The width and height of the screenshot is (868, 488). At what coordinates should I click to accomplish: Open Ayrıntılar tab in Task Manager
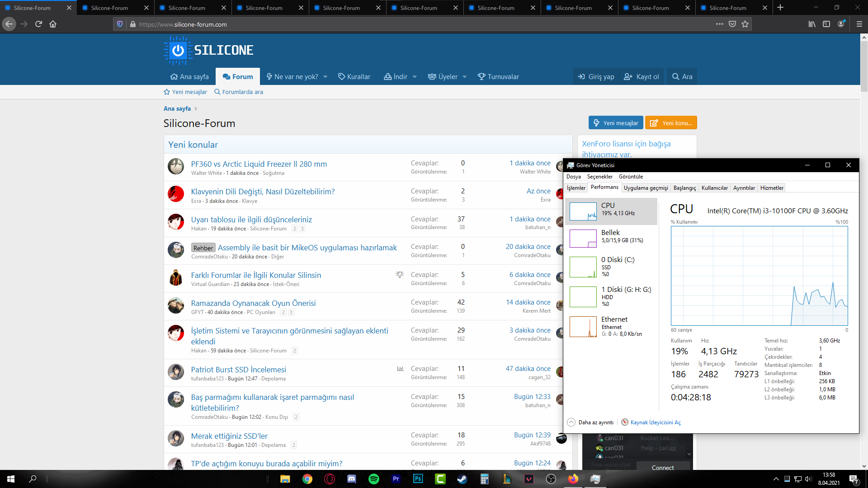pos(744,188)
